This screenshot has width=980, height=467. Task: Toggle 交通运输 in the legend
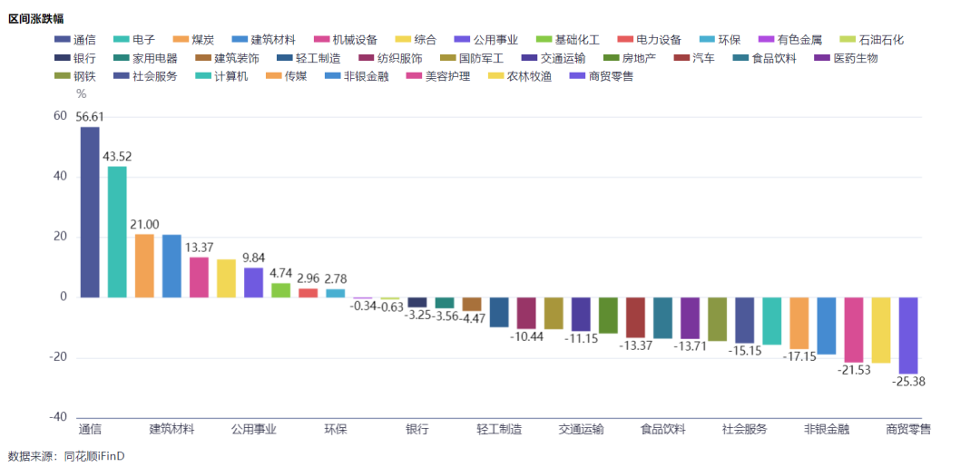[554, 59]
